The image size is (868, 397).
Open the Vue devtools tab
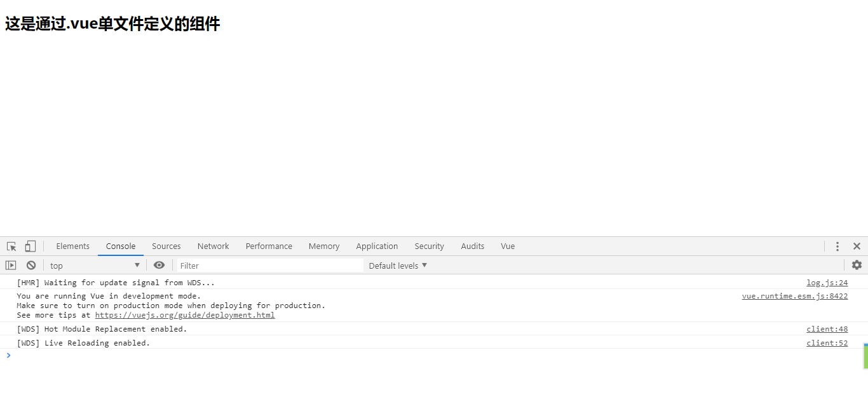(508, 246)
